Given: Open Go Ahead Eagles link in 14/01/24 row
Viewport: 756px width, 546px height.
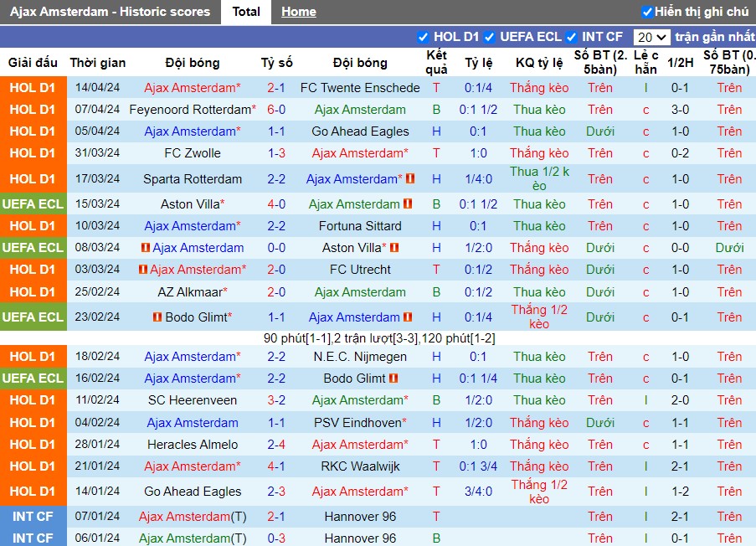Looking at the screenshot, I should 193,491.
